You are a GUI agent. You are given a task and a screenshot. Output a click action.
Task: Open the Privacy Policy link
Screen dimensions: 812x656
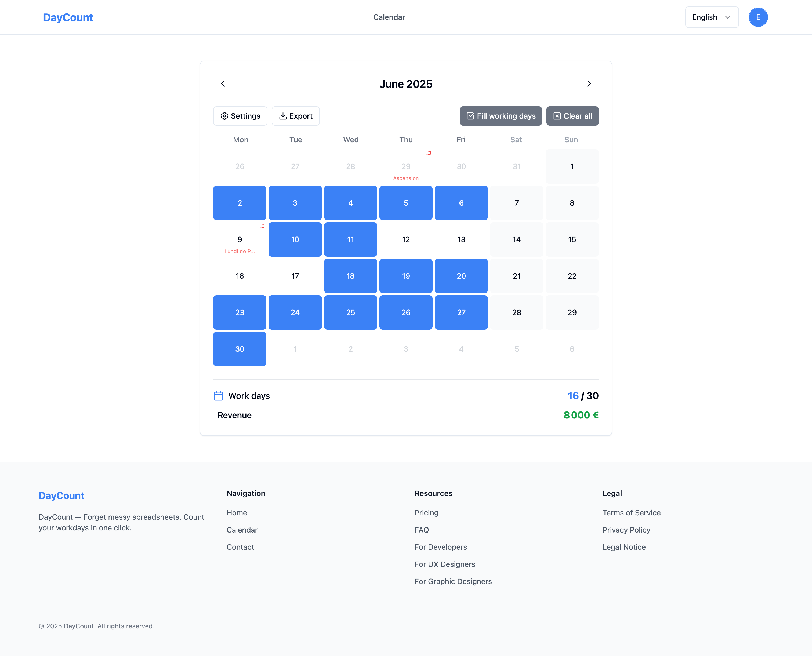[626, 530]
